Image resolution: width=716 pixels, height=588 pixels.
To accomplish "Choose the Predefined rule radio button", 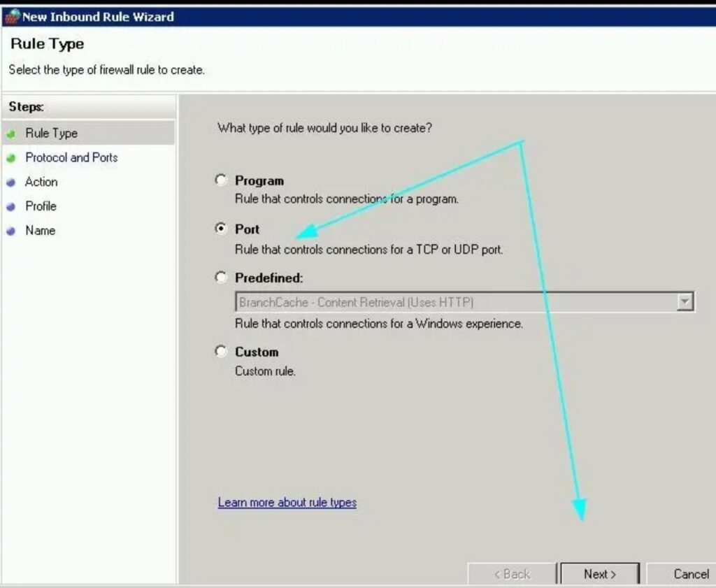I will [221, 278].
